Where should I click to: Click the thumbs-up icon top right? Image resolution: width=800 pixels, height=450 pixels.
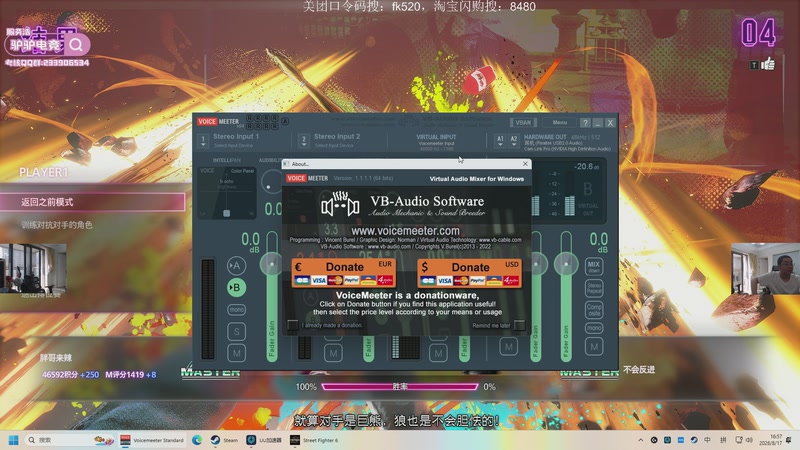tap(768, 64)
